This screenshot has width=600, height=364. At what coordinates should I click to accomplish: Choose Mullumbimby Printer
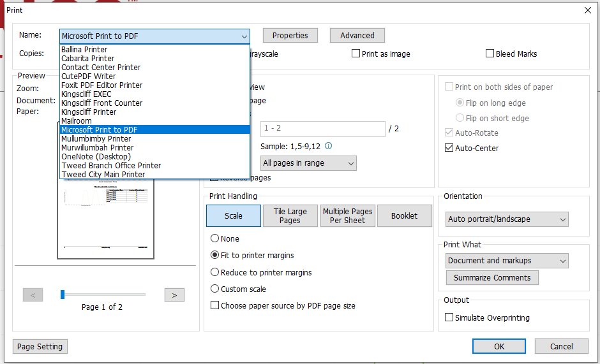coord(155,138)
